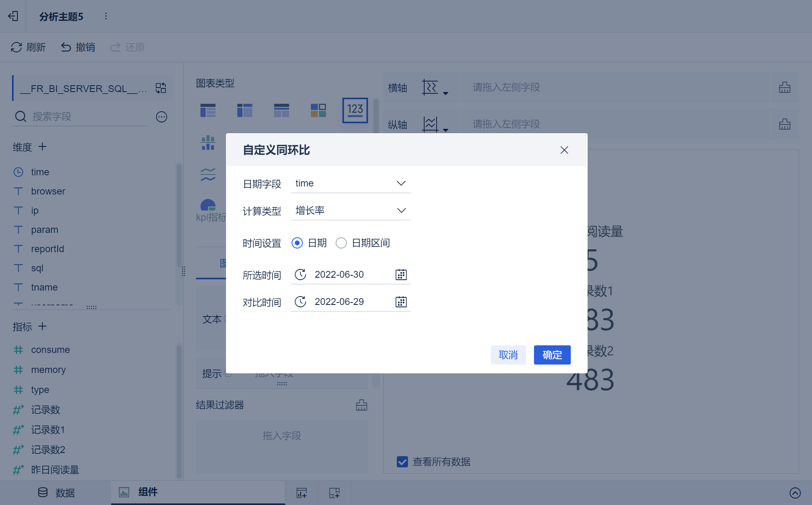Screen dimensions: 812x505
Task: Select the 日期 radio option
Action: click(x=297, y=243)
